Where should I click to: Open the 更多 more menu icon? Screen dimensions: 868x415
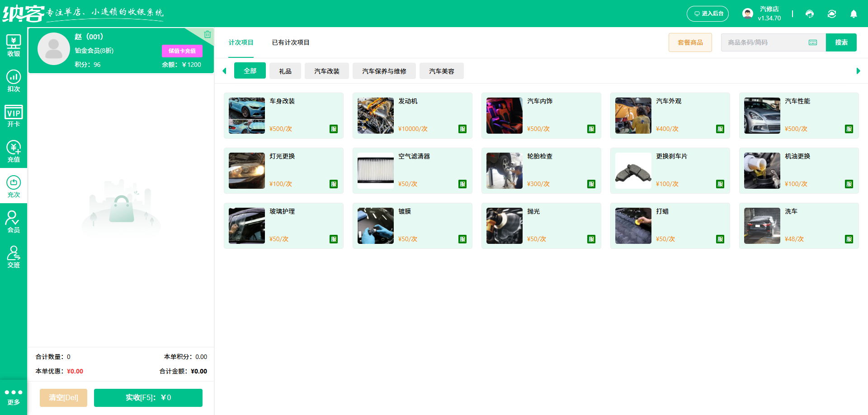pos(14,397)
